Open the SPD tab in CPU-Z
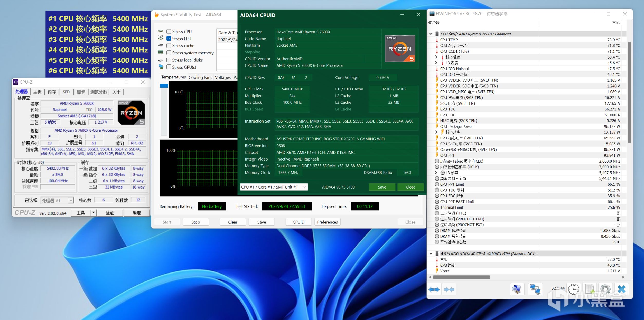 click(x=66, y=92)
